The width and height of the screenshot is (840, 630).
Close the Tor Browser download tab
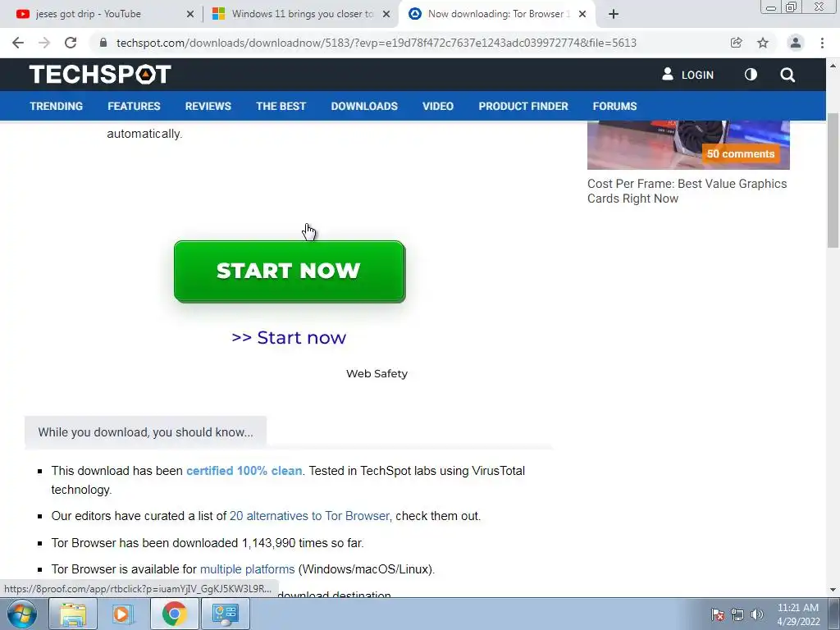[x=582, y=14]
